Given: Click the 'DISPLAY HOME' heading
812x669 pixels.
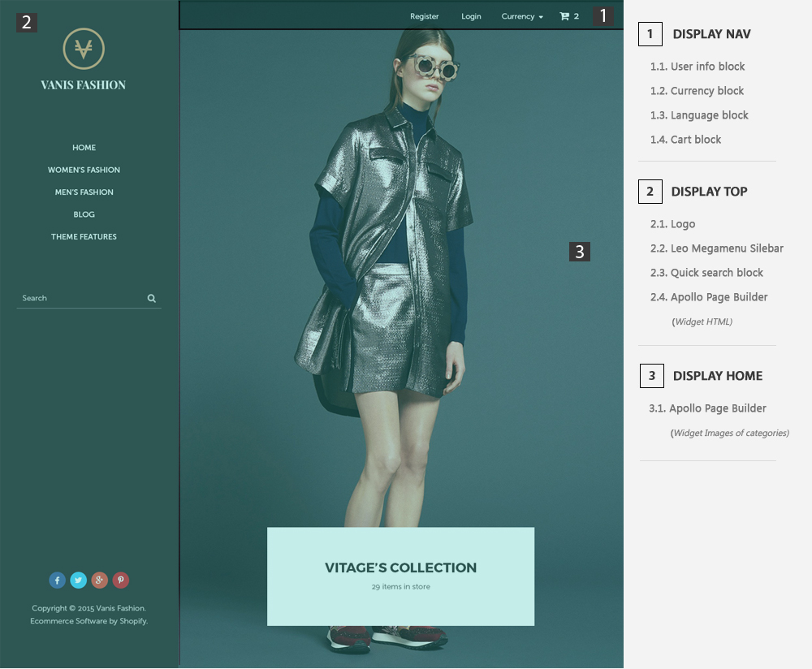Looking at the screenshot, I should 718,376.
